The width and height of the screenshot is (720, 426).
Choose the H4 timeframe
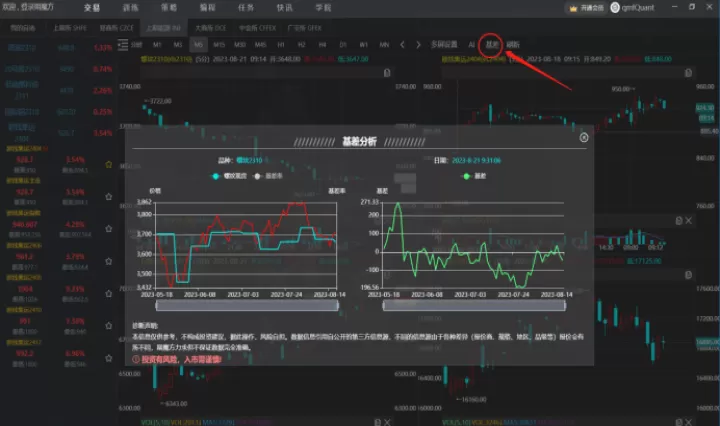tap(322, 45)
